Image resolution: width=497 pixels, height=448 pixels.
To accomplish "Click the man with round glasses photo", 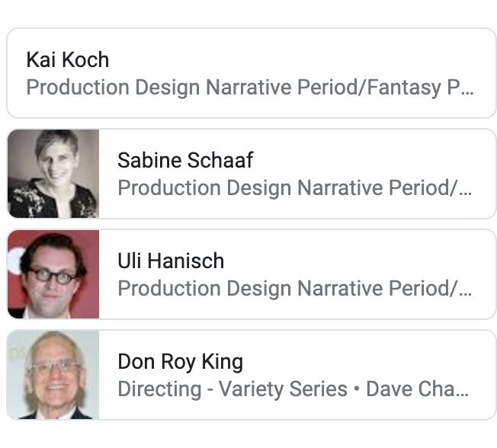I will pos(53,274).
